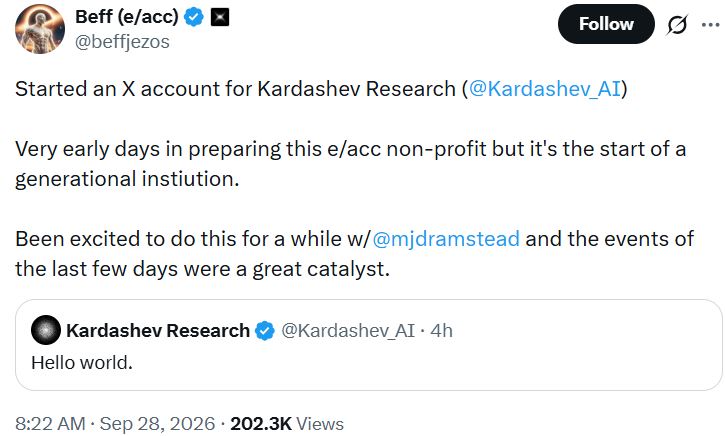Open the @mjdramstead mention link
Image resolution: width=725 pixels, height=436 pixels.
click(446, 239)
